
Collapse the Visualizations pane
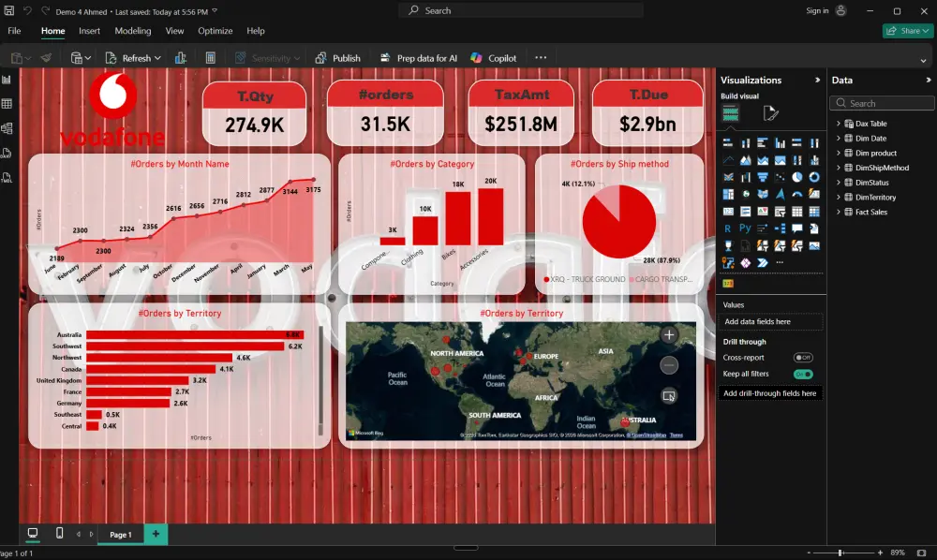coord(817,80)
